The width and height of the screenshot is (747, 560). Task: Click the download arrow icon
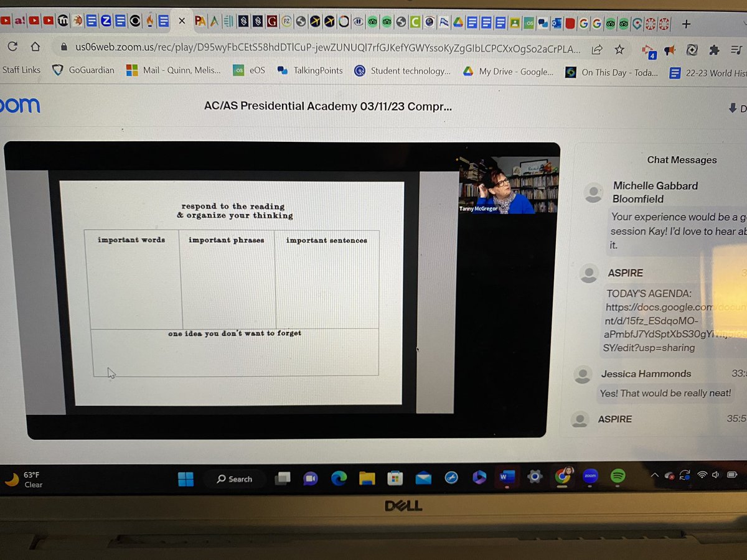click(732, 108)
